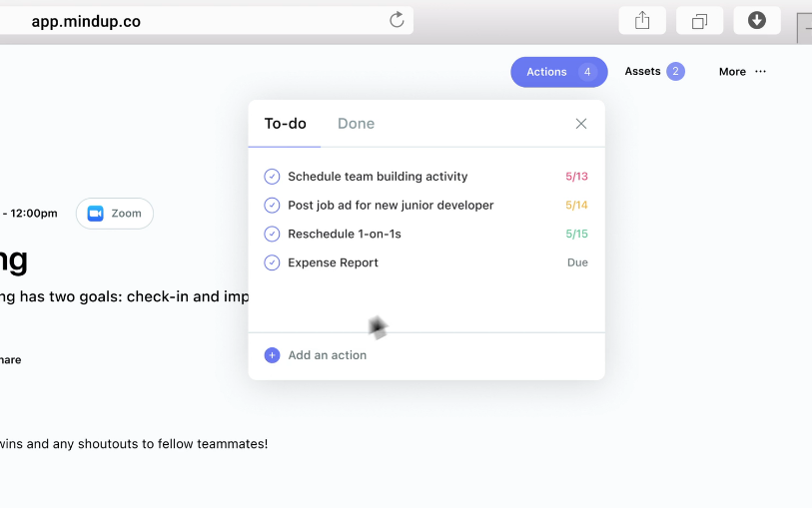Select the To-do tab
The width and height of the screenshot is (812, 508).
pos(285,124)
